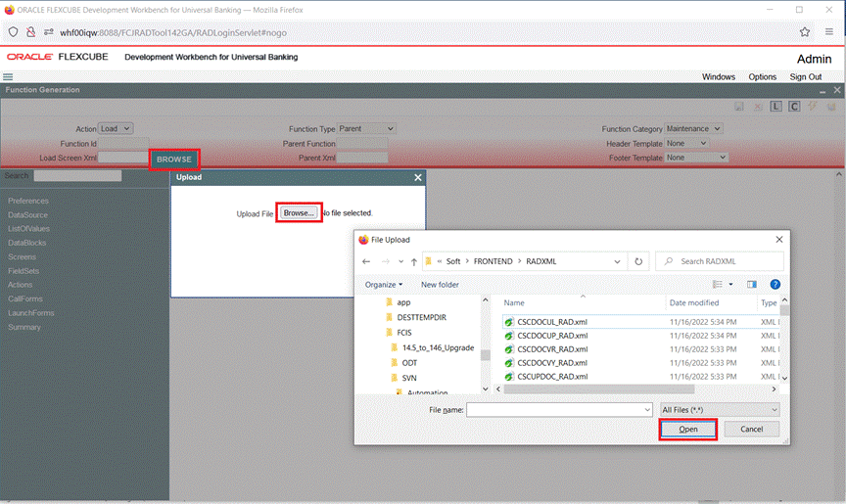Open the Options menu
Viewport: 846px width, 504px height.
coord(762,76)
